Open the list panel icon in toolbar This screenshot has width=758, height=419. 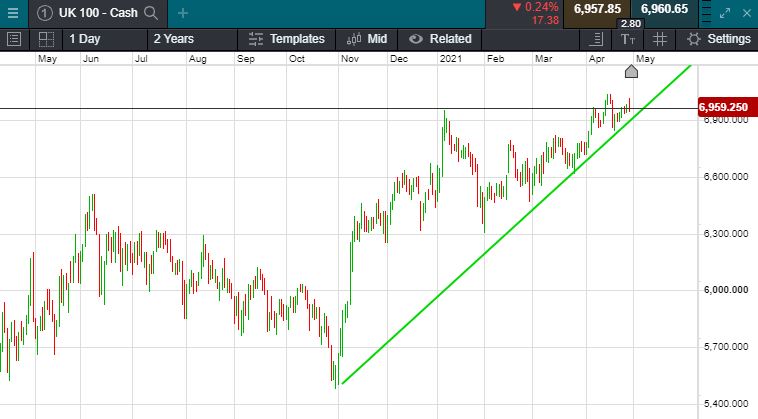pyautogui.click(x=14, y=39)
